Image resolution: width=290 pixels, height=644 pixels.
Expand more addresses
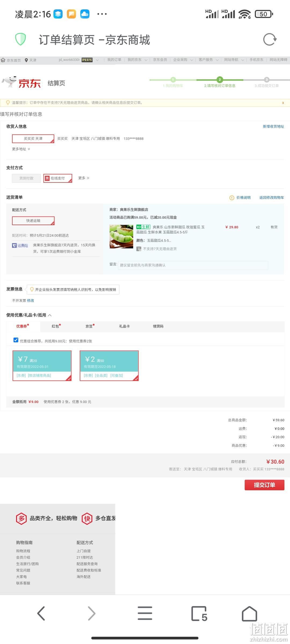point(21,149)
